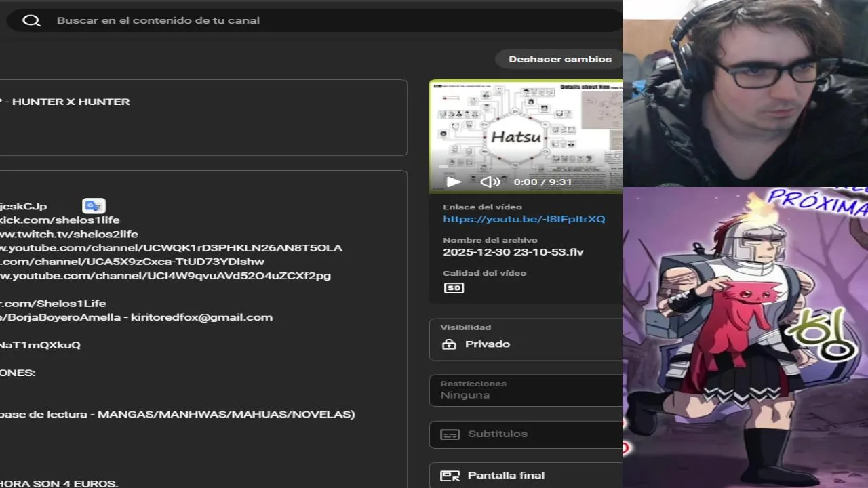Click the 'NaT1mQXkuQ' description line
The image size is (868, 488).
coord(40,345)
